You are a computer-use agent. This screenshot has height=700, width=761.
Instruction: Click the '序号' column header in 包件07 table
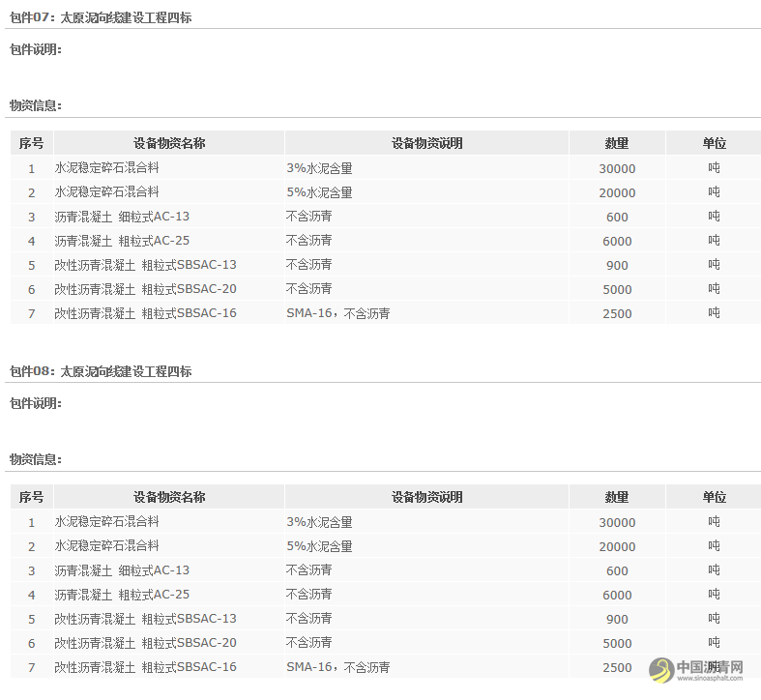[32, 143]
